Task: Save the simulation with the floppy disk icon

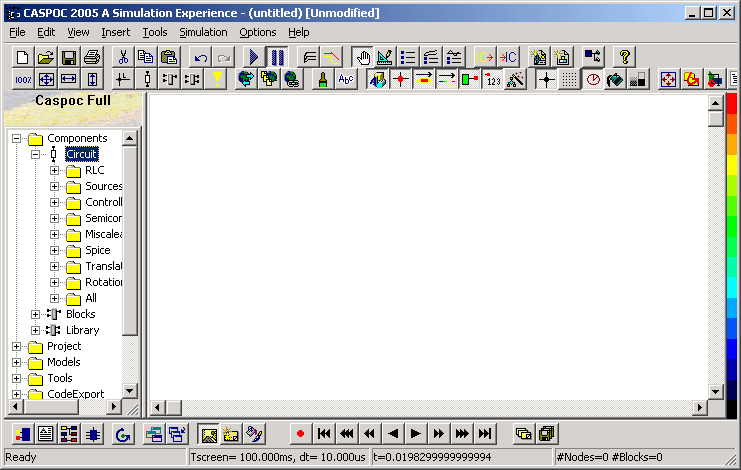Action: tap(69, 57)
